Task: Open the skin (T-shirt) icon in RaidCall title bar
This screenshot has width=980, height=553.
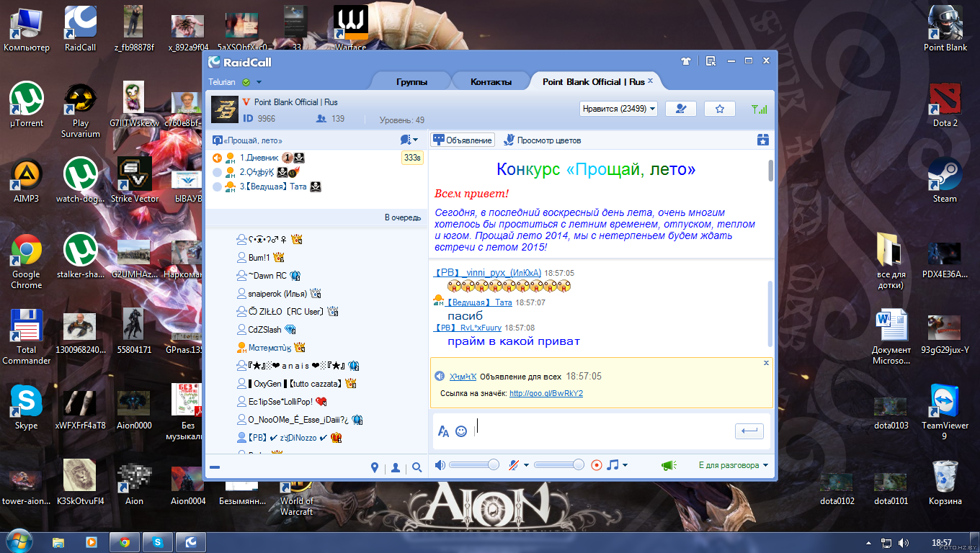Action: pos(686,61)
